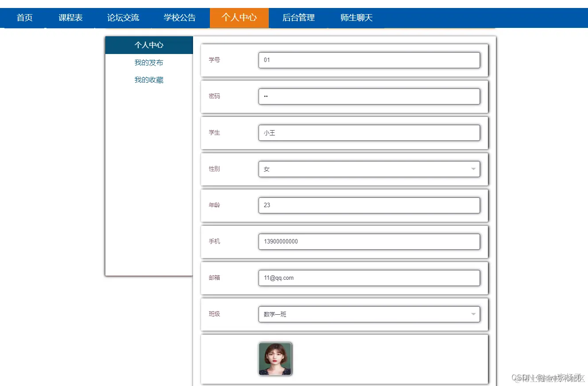Screen dimensions: 588x386
Task: Open the 班级 dropdown showing 数学一班
Action: coord(369,314)
